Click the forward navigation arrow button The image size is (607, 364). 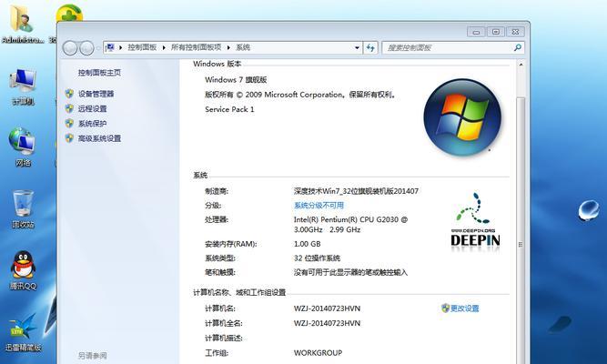tap(86, 48)
